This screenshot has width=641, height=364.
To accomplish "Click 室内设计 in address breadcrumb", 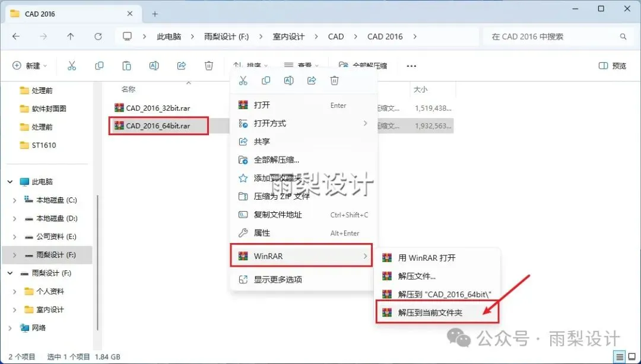I will (288, 37).
